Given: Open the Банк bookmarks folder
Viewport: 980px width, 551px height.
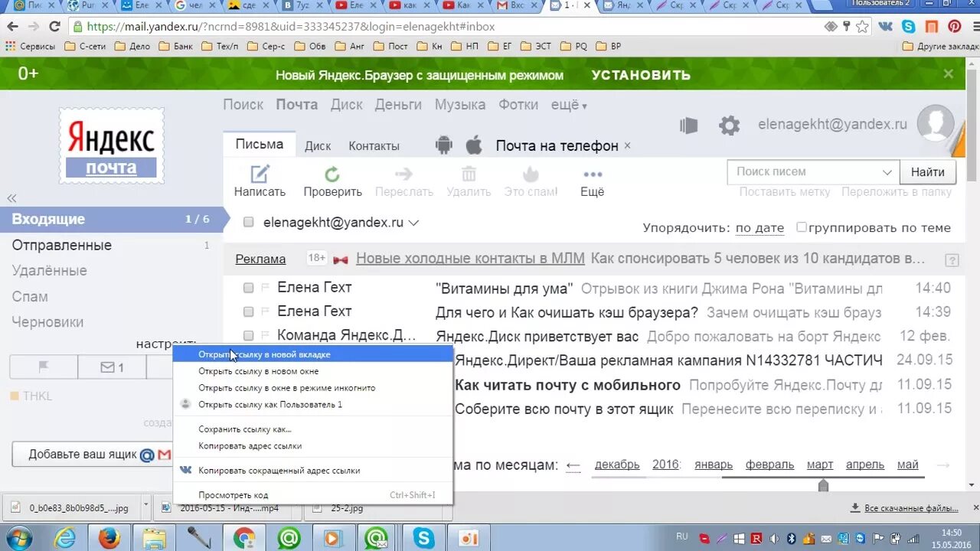Looking at the screenshot, I should click(x=176, y=46).
